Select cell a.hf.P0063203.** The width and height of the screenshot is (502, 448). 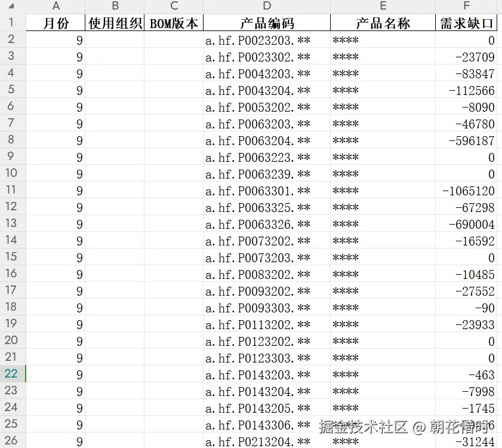pyautogui.click(x=267, y=123)
